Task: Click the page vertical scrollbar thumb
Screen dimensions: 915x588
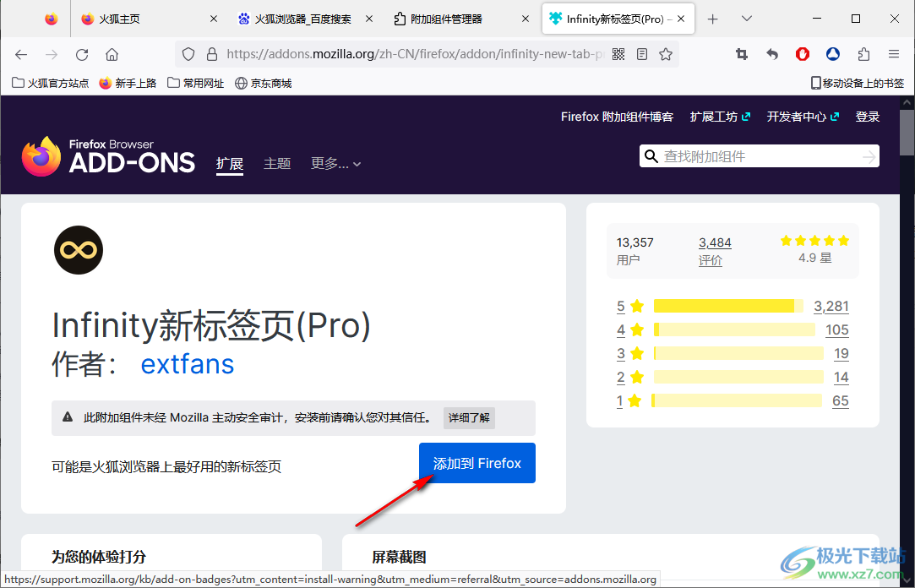Action: (907, 132)
